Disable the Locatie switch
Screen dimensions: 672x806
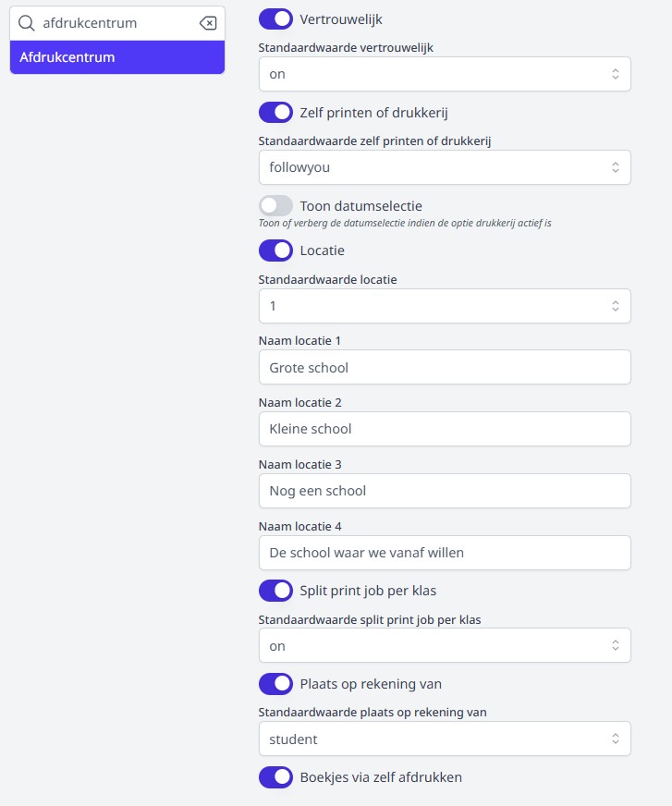point(275,250)
